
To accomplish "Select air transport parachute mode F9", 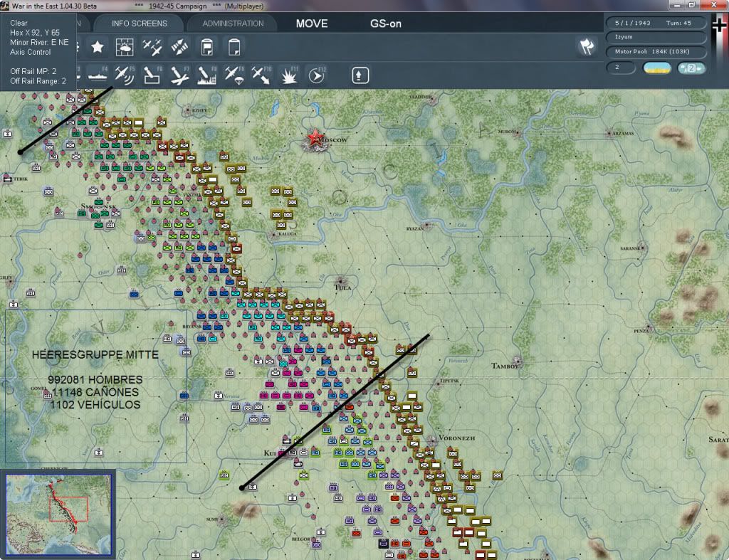I will point(234,75).
